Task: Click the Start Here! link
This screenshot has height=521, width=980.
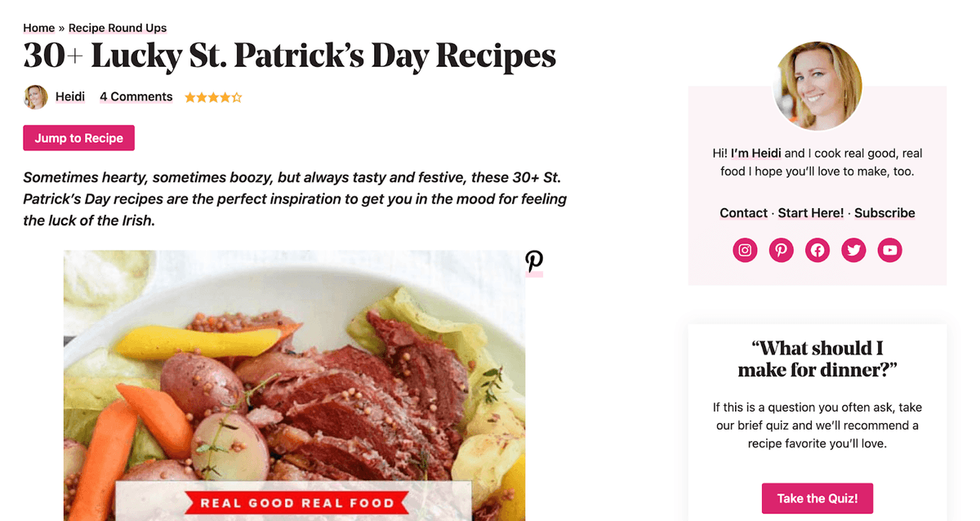Action: [810, 212]
